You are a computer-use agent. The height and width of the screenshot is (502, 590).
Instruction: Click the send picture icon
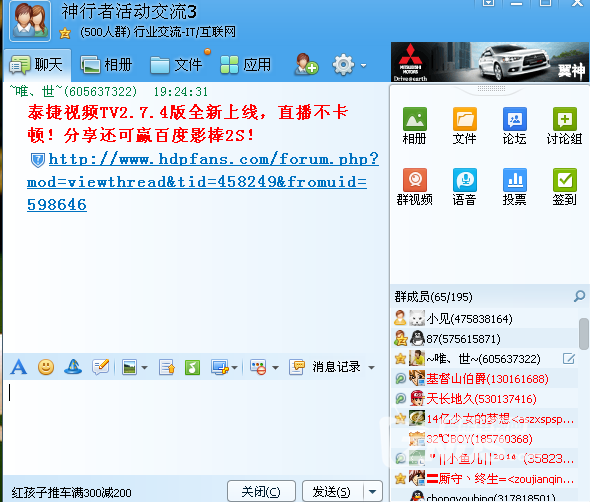[x=129, y=367]
